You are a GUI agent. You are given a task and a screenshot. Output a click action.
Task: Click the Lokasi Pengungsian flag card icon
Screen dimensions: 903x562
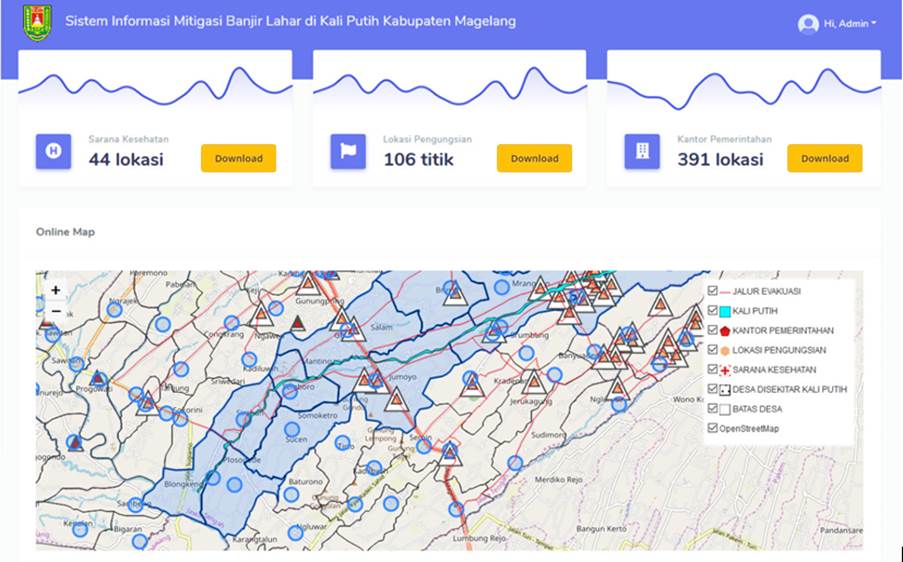[348, 151]
